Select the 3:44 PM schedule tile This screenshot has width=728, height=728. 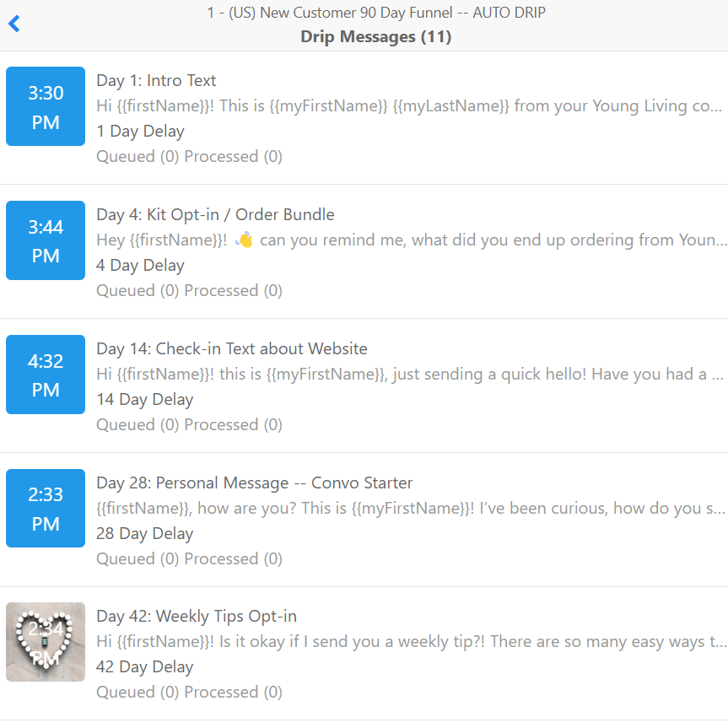[46, 240]
